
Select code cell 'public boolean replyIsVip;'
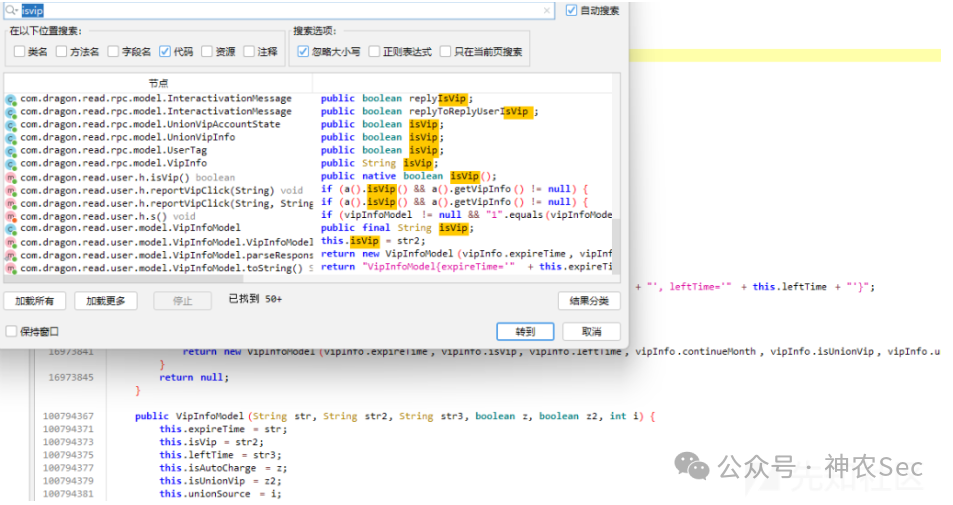397,98
